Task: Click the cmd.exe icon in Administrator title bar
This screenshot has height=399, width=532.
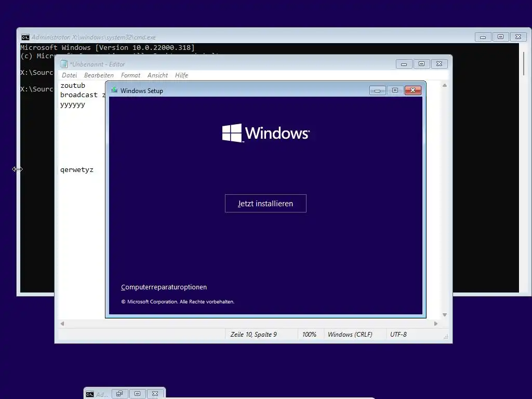Action: 25,37
